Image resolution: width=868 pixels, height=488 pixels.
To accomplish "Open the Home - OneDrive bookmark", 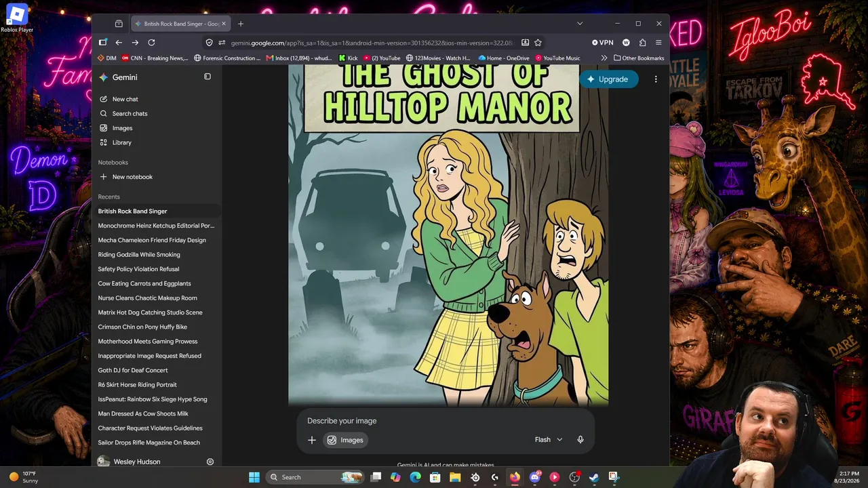I will (x=503, y=58).
